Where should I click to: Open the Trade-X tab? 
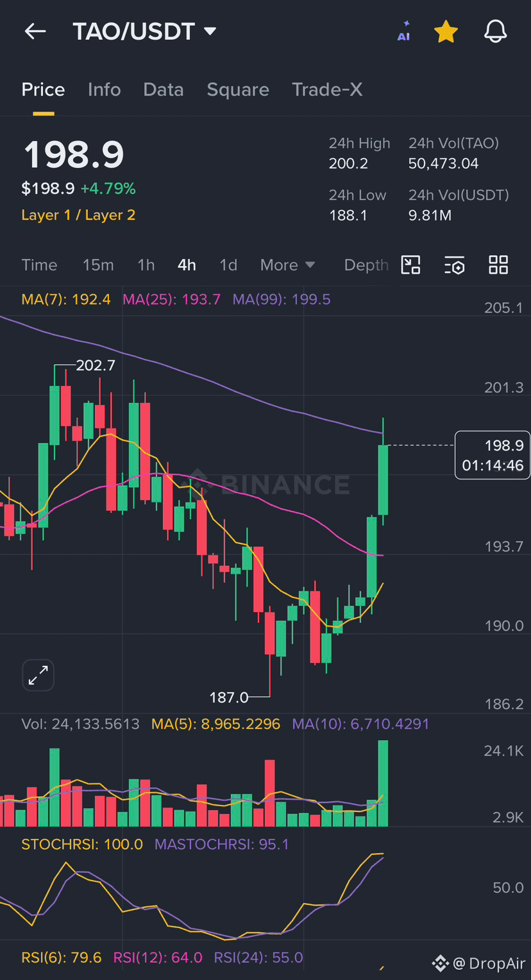click(x=327, y=90)
